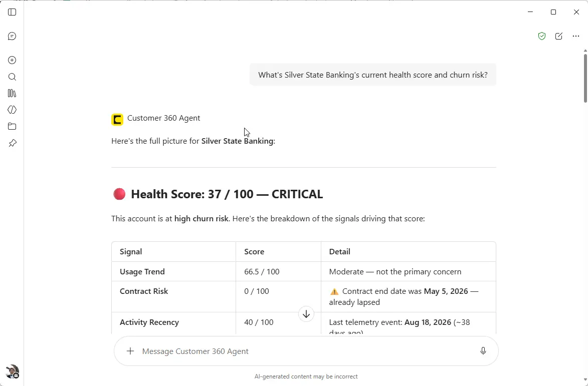Minimize the application window

530,12
